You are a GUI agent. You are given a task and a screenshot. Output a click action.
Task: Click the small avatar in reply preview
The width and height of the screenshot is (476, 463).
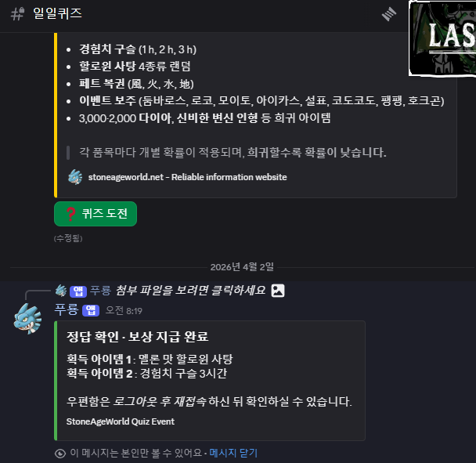60,291
